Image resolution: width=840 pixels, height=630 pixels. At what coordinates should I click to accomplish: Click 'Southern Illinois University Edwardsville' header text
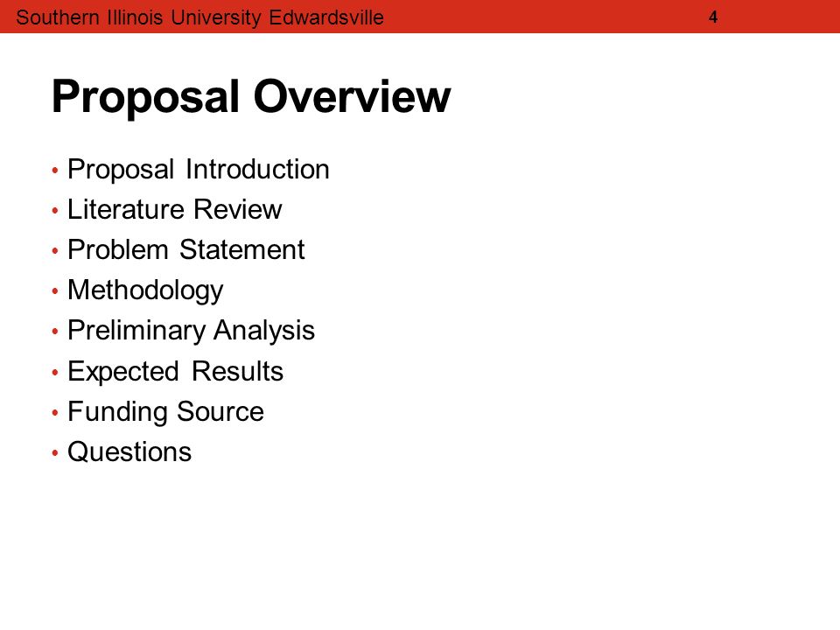click(x=199, y=17)
